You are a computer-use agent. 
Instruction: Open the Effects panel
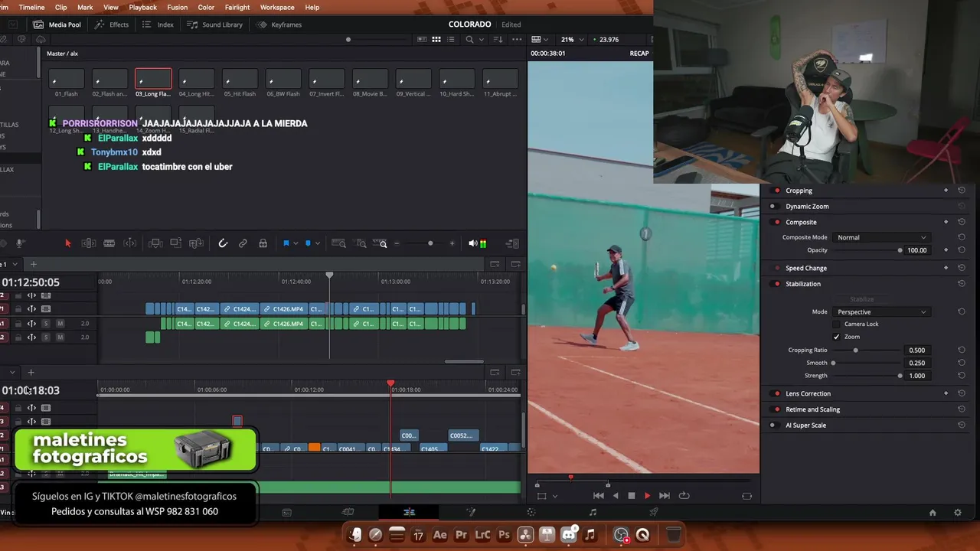coord(112,24)
